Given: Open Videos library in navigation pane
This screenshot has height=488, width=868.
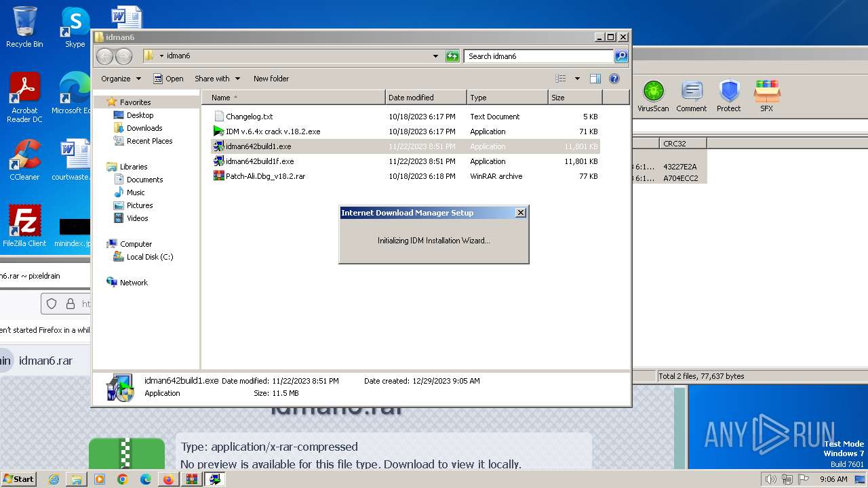Looking at the screenshot, I should pos(137,218).
